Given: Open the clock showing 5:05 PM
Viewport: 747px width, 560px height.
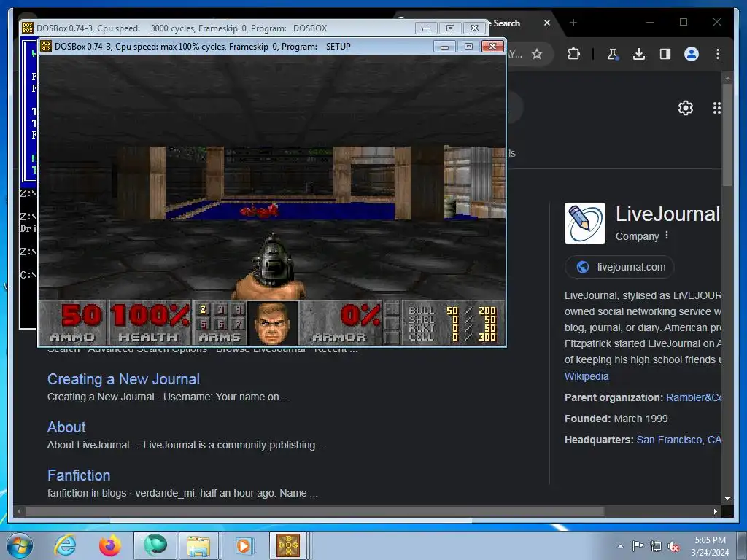Looking at the screenshot, I should click(710, 546).
